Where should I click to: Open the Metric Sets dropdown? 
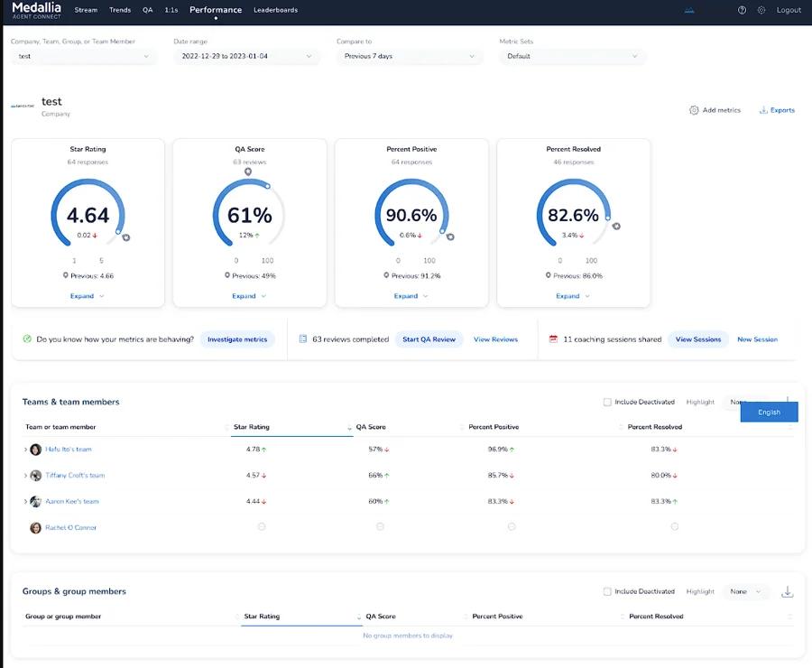tap(572, 56)
